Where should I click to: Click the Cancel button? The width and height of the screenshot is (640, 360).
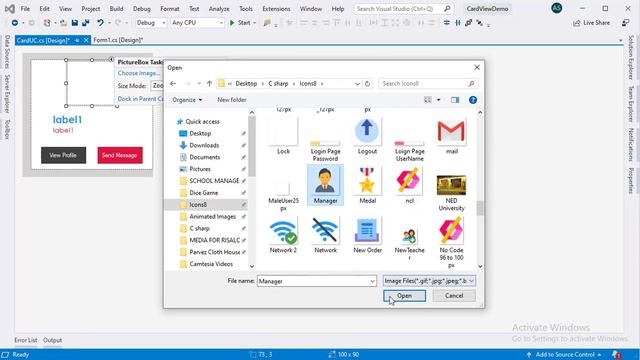coord(454,296)
